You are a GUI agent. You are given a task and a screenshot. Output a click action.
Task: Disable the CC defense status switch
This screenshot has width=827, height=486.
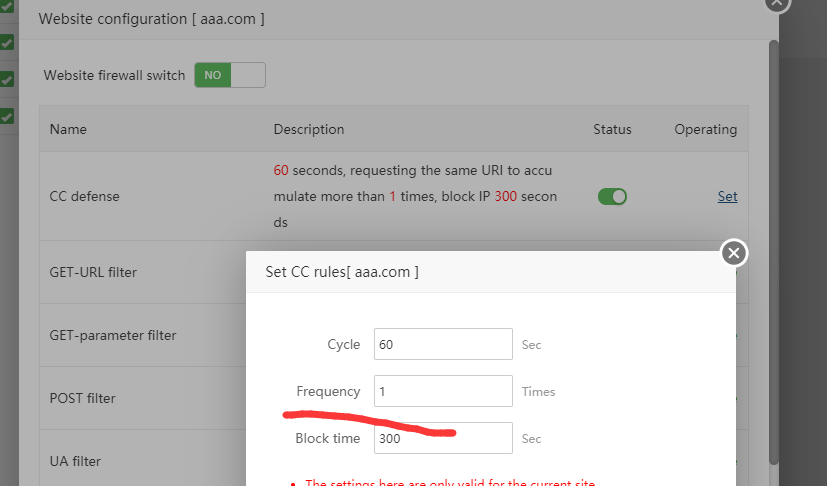click(x=612, y=197)
